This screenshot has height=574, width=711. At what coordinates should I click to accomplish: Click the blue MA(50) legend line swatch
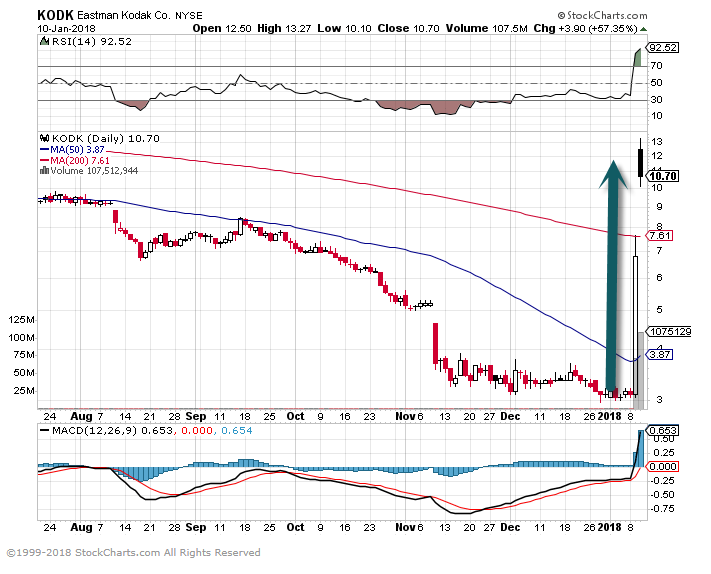pos(44,149)
